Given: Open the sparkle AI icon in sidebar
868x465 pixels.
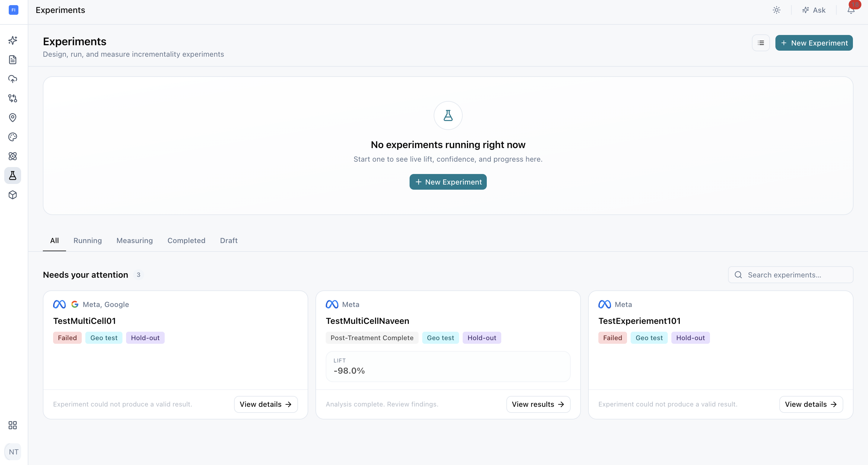Looking at the screenshot, I should pyautogui.click(x=13, y=40).
